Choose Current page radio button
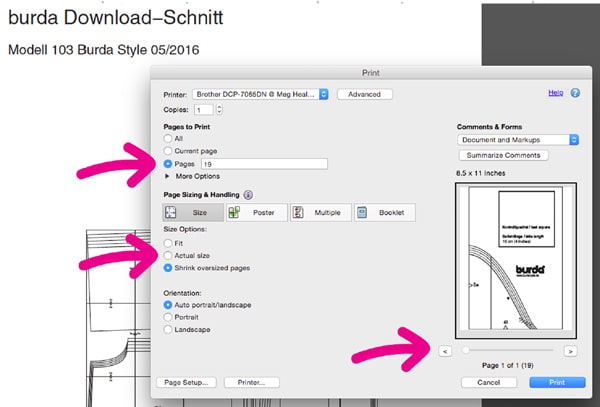This screenshot has height=407, width=600. click(168, 151)
